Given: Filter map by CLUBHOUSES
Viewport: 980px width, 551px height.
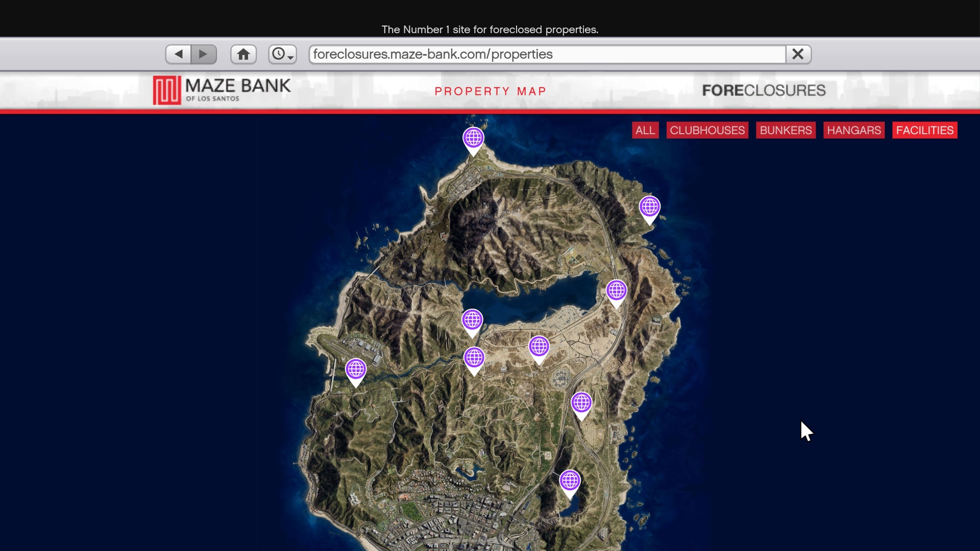Looking at the screenshot, I should click(x=707, y=130).
